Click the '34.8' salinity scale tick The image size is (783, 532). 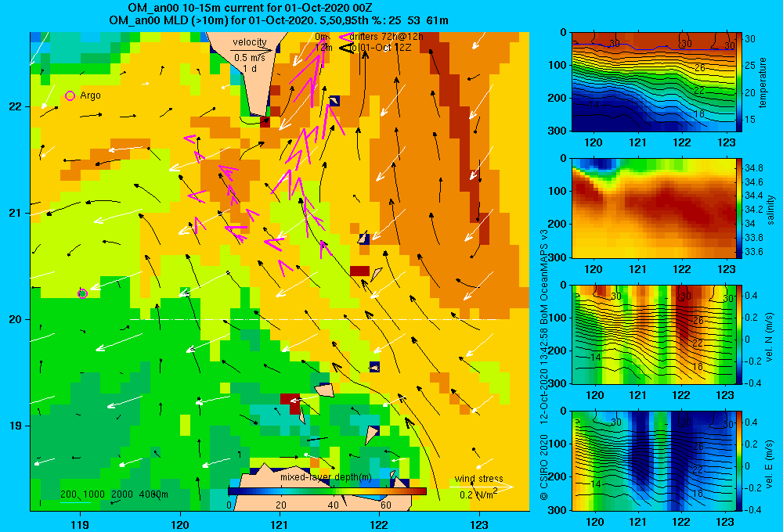click(754, 167)
